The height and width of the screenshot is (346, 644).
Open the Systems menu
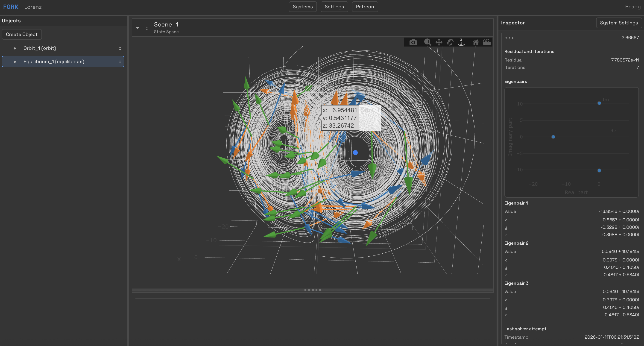[302, 7]
